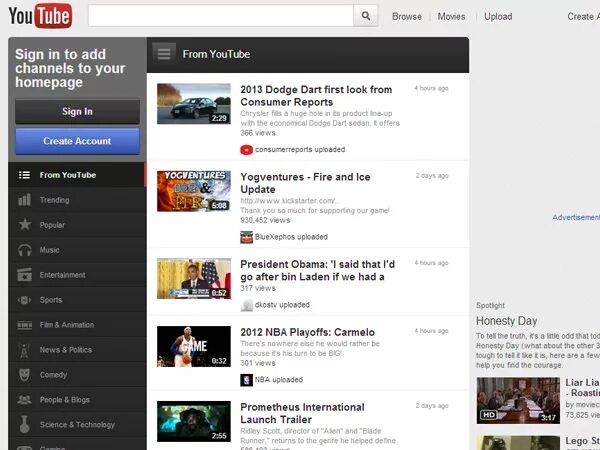Open the 2013 Dodge Dart video thumbnail
This screenshot has width=600, height=450.
(194, 104)
